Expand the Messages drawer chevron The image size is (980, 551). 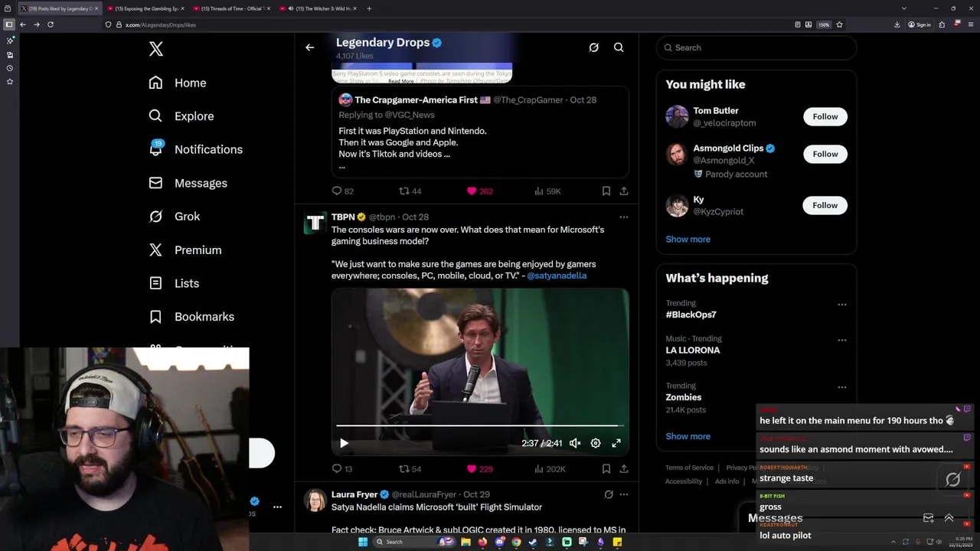949,518
